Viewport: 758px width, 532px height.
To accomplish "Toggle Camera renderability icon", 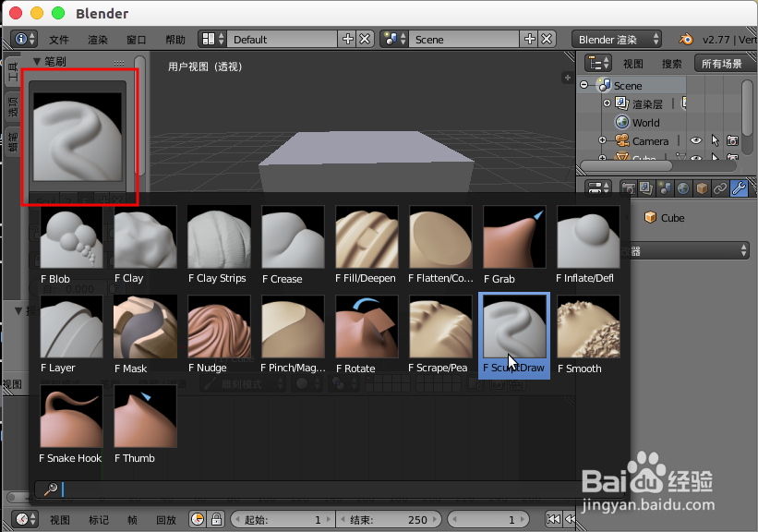I will click(x=732, y=140).
